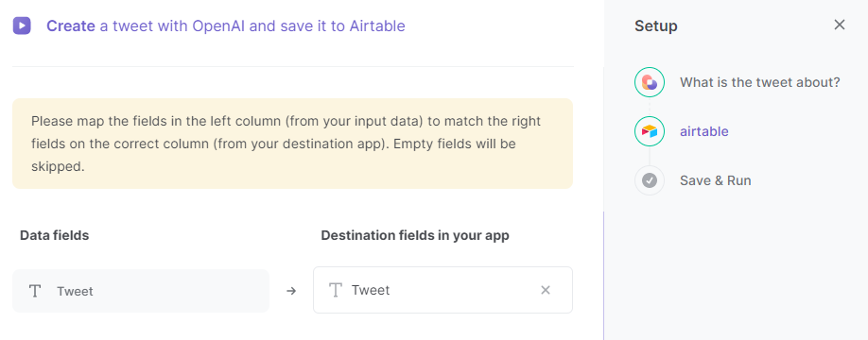Screen dimensions: 868x340
Task: Click the vertical divider beside the Setup panel
Action: pos(603,276)
